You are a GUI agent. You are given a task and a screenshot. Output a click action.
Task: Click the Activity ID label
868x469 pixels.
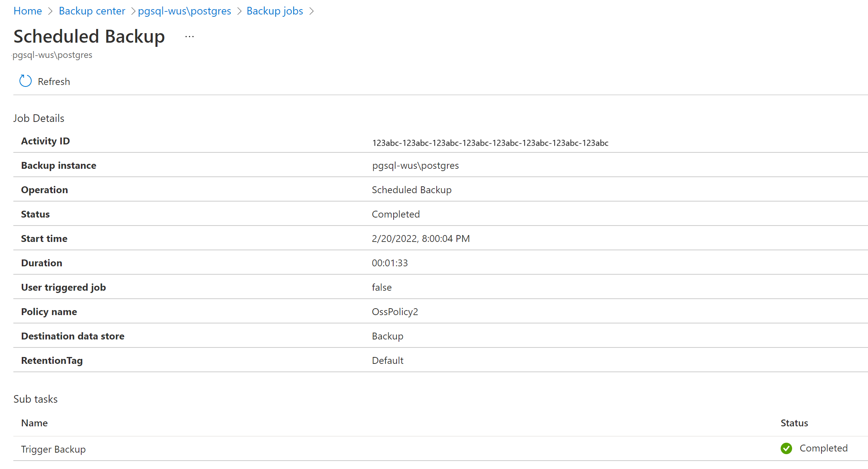point(45,141)
